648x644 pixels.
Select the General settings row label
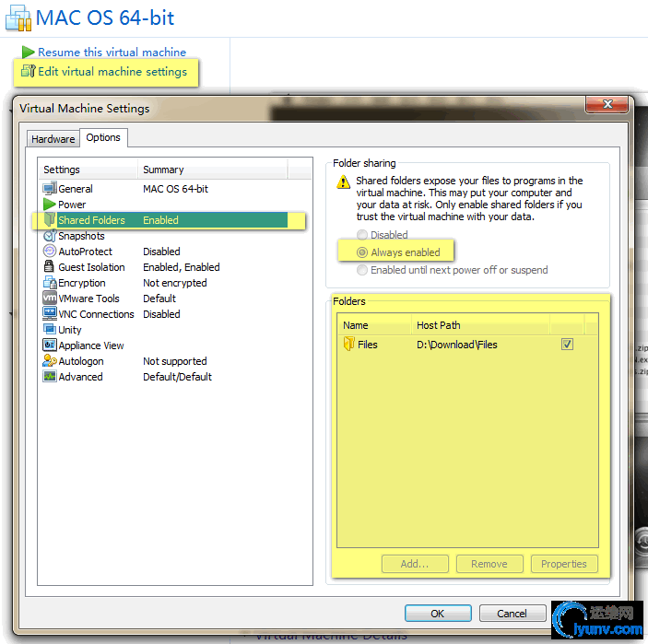[76, 189]
